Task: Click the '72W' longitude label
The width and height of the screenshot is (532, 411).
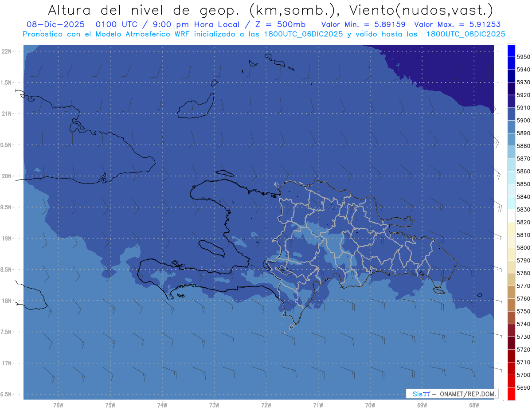Action: coord(266,405)
